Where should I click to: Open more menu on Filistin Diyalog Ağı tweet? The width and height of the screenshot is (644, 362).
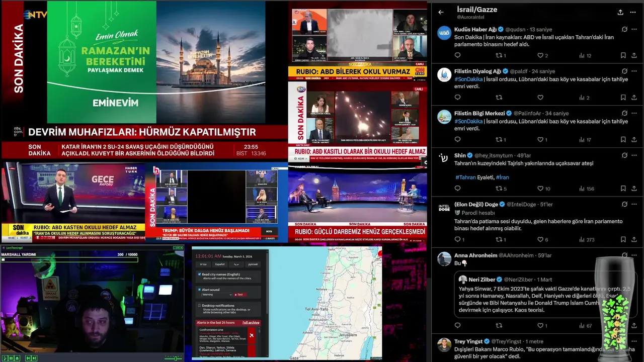[635, 71]
